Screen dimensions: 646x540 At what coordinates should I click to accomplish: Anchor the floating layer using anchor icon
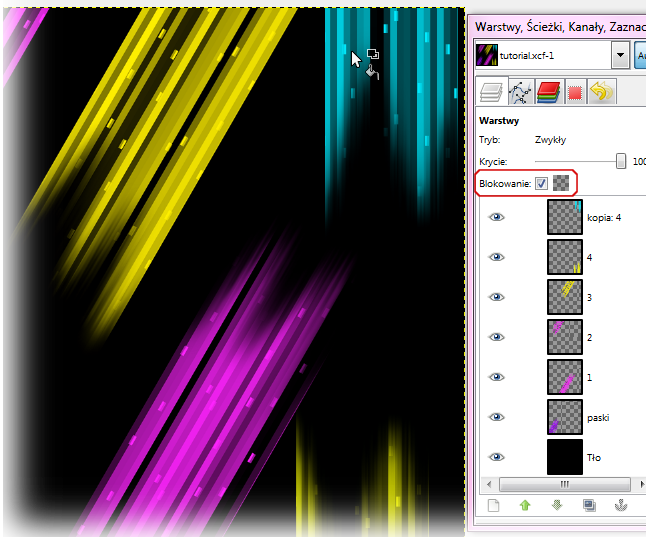pyautogui.click(x=621, y=506)
